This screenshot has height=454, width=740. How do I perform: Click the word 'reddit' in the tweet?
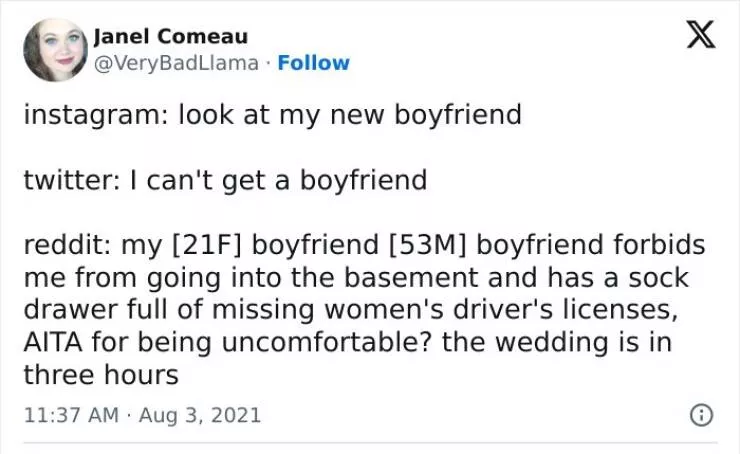66,245
